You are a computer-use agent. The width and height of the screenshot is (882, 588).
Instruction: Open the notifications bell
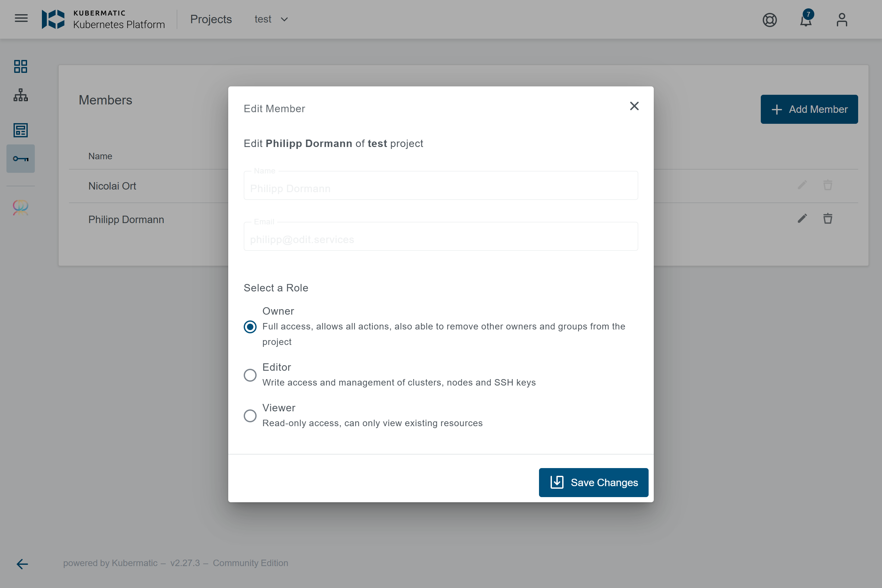point(806,20)
